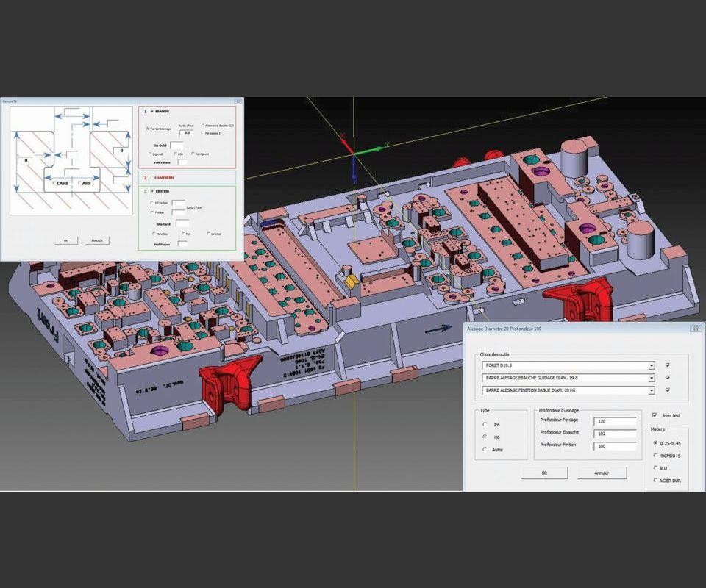Uncheck the checkbox beside FORET D19.5
This screenshot has height=588, width=706.
click(x=667, y=365)
